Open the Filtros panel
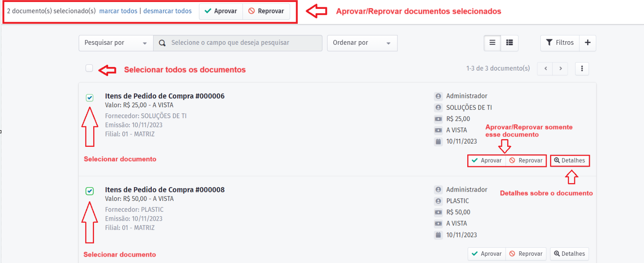644x263 pixels. tap(560, 43)
